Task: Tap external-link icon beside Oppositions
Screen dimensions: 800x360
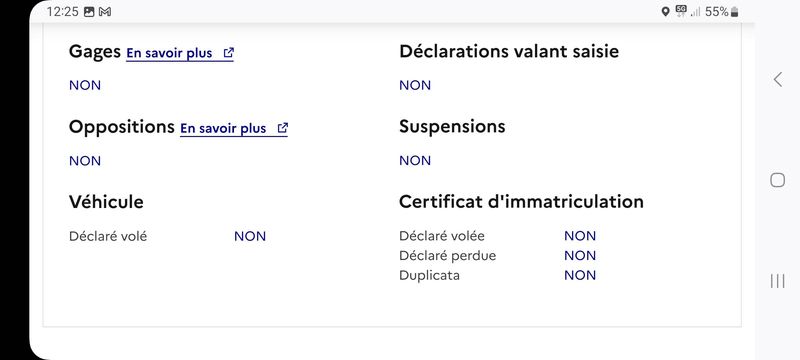Action: pos(283,127)
